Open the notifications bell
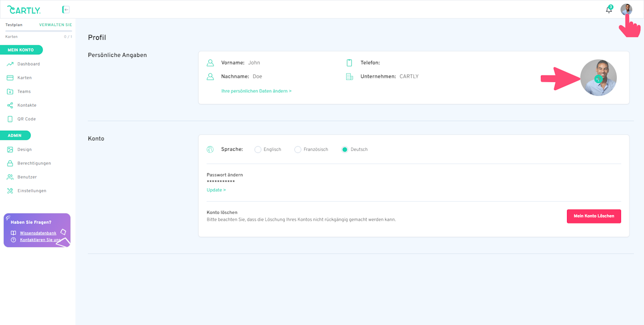644x325 pixels. (609, 10)
